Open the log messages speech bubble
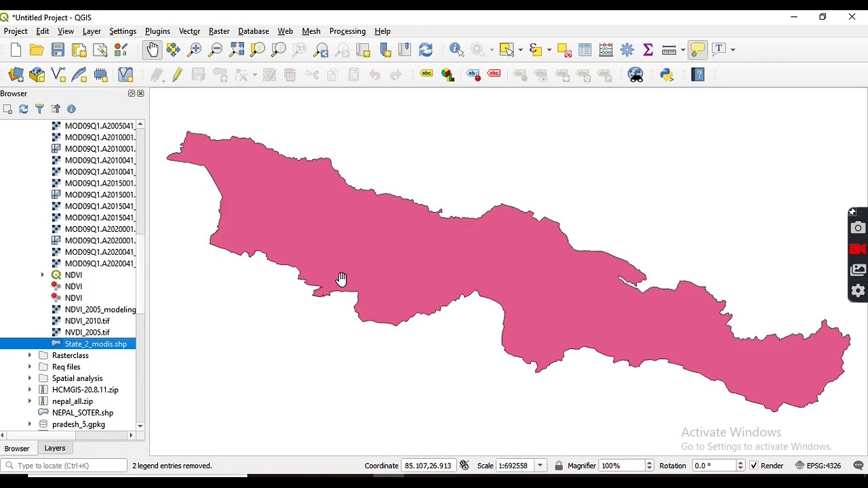Viewport: 868px width, 488px height. pos(859,466)
